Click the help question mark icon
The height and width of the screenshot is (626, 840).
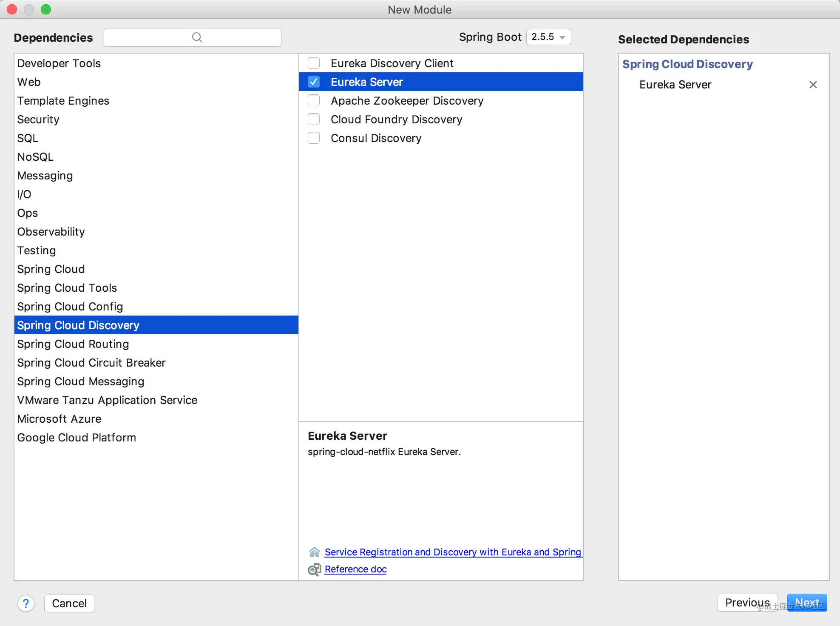[x=26, y=603]
